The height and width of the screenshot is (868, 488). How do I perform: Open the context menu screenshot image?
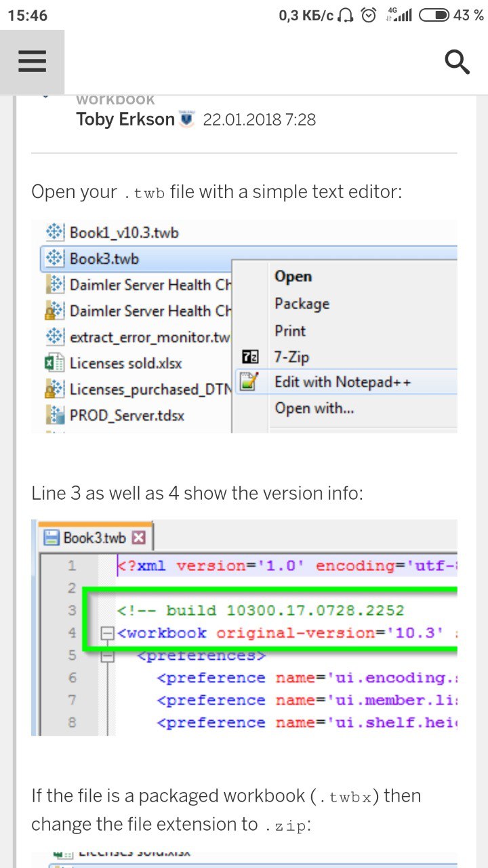click(x=244, y=326)
